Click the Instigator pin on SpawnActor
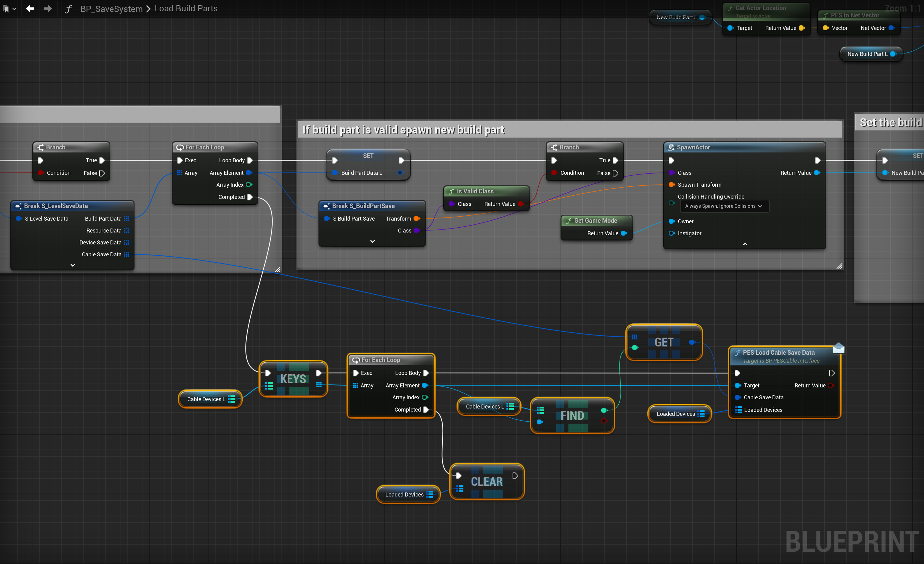 672,233
